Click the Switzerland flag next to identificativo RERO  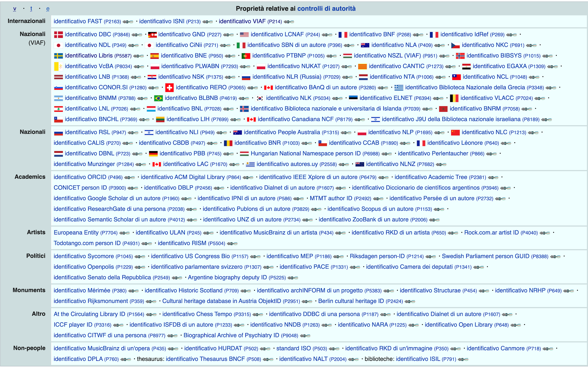(169, 88)
